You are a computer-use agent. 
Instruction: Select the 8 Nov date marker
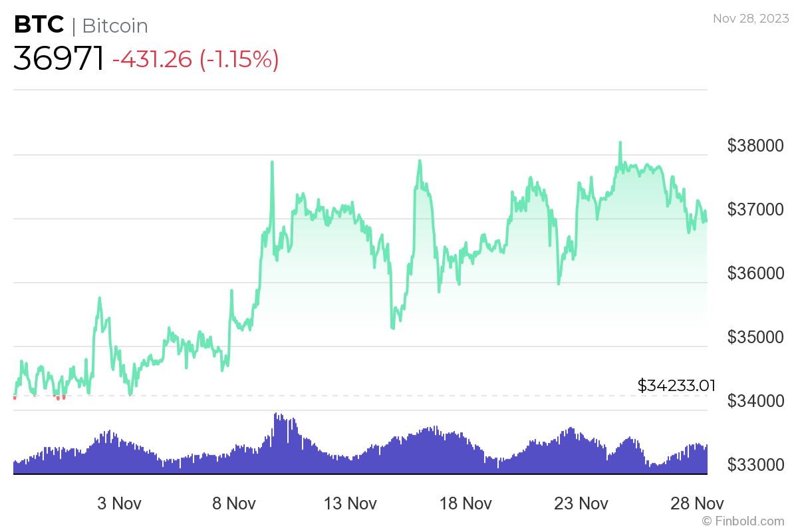234,503
